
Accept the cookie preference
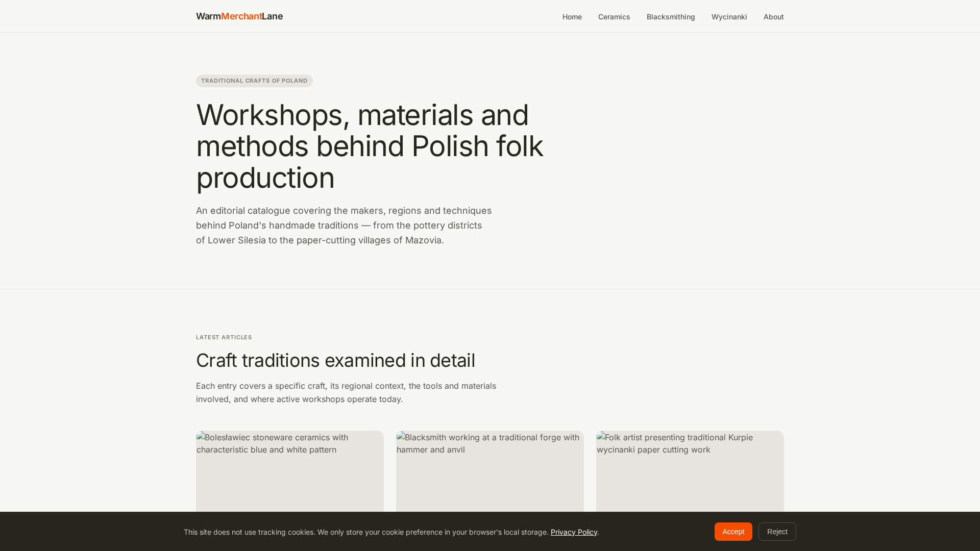point(733,532)
